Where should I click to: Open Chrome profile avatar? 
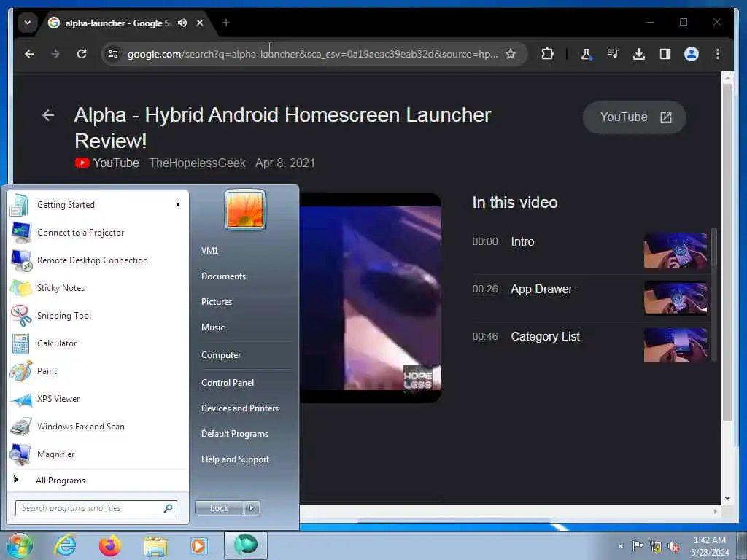(692, 54)
